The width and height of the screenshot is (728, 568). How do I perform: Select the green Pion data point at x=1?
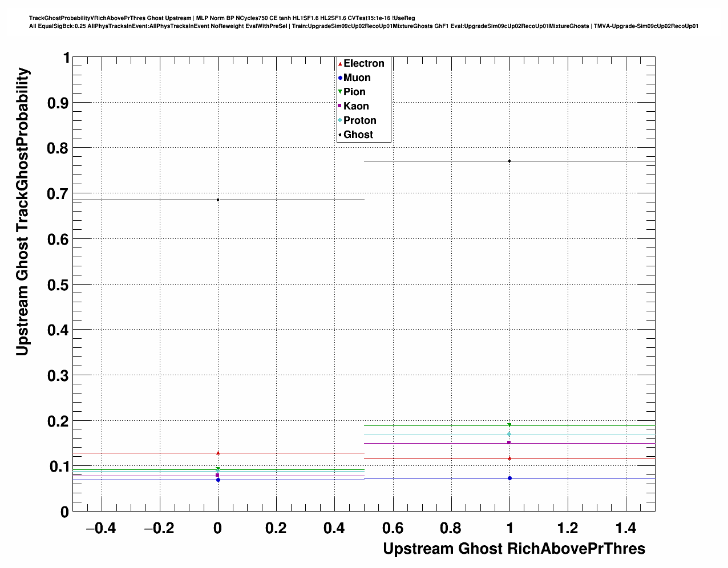point(509,425)
